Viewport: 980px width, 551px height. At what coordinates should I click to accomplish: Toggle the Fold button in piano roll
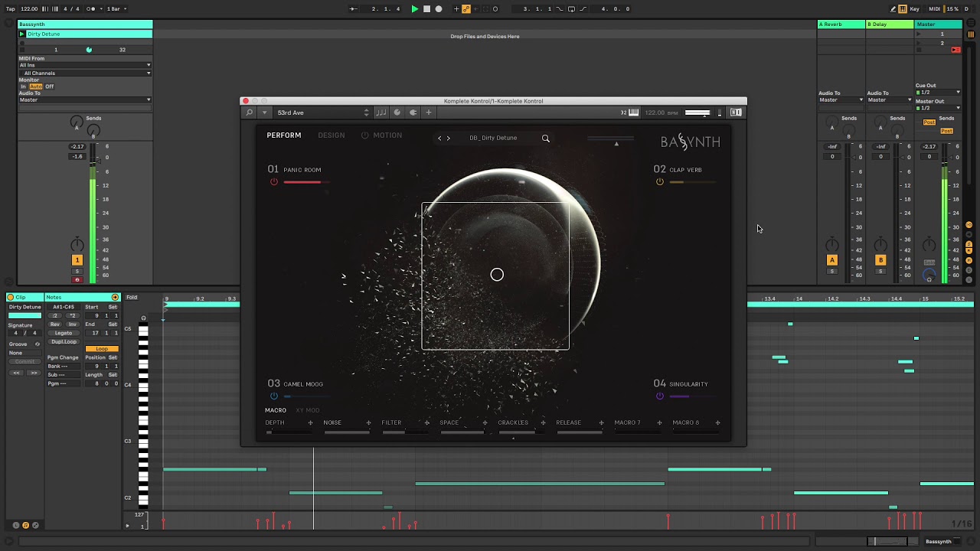tap(132, 297)
